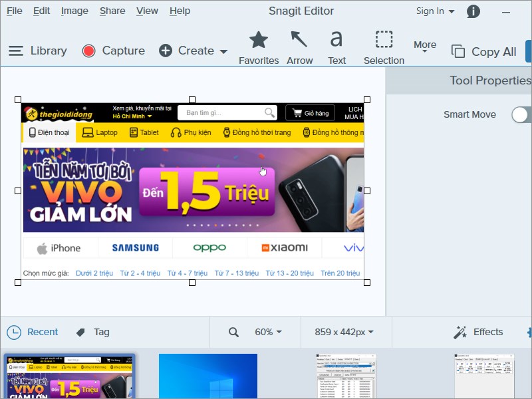This screenshot has height=399, width=532.
Task: Select the Selection tool
Action: click(384, 48)
